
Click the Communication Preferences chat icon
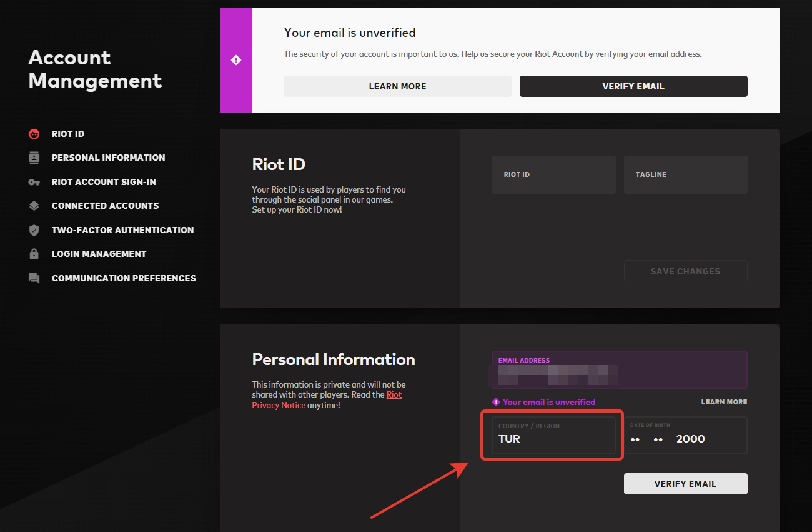(x=34, y=278)
